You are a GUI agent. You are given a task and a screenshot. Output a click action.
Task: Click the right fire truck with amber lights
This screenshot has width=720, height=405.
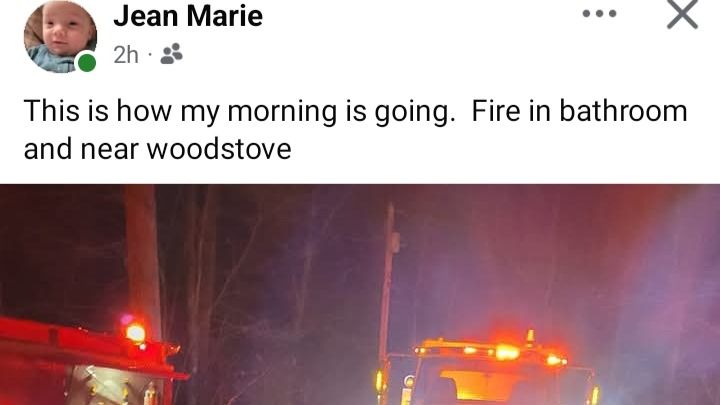487,370
